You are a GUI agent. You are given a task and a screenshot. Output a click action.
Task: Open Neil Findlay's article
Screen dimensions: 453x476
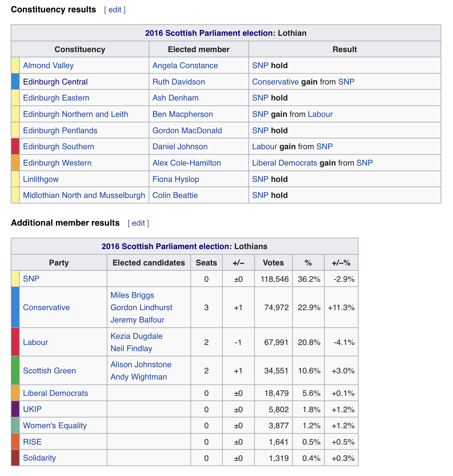(x=131, y=348)
